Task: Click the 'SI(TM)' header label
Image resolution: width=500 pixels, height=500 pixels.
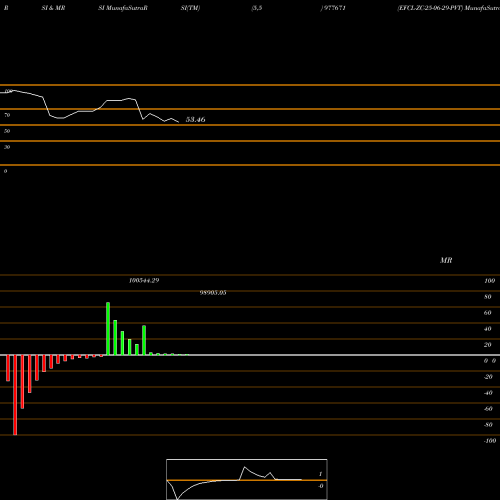Action: tap(190, 8)
